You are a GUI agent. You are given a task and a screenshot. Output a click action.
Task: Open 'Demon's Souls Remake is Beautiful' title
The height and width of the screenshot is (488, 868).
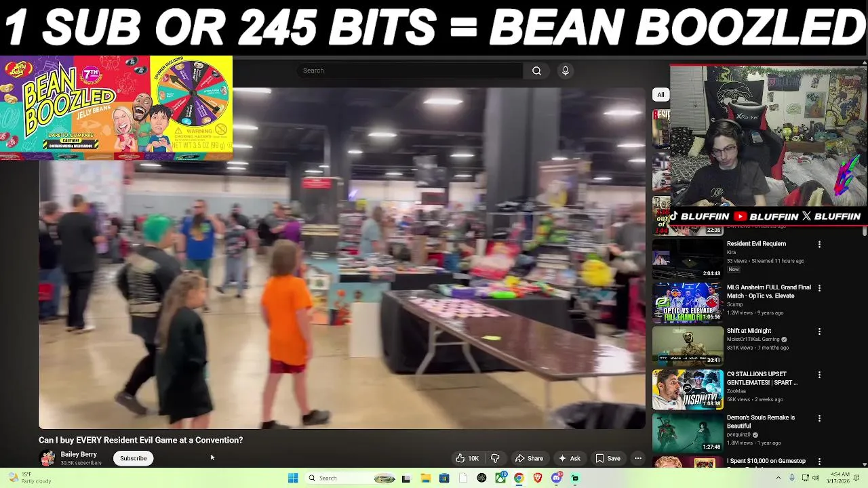point(761,422)
